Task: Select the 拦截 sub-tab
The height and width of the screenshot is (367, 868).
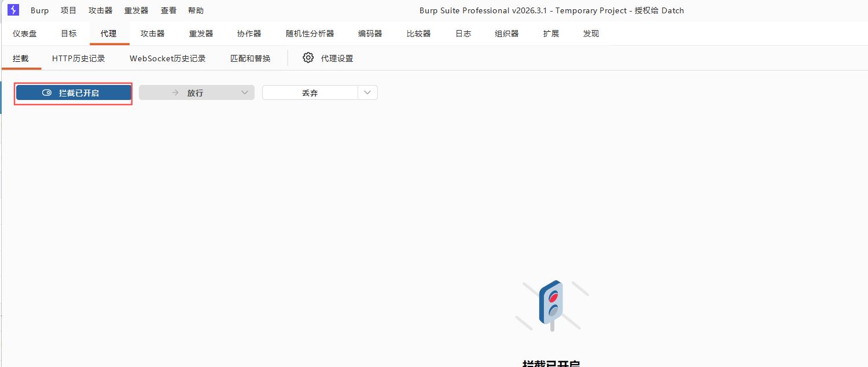Action: coord(21,58)
